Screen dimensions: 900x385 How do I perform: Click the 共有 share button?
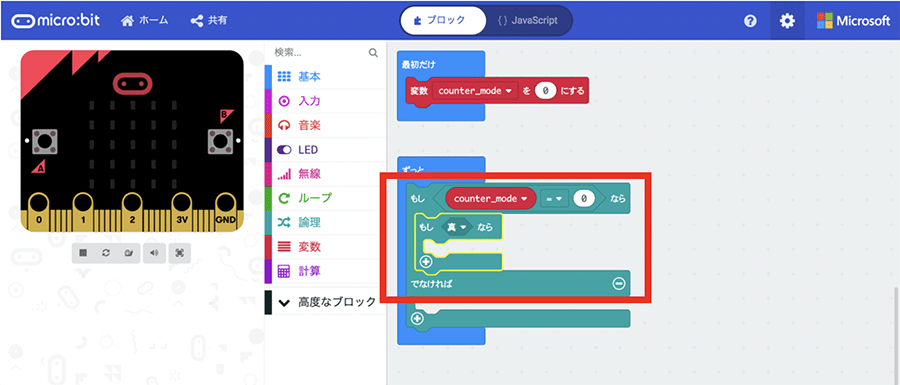coord(209,21)
